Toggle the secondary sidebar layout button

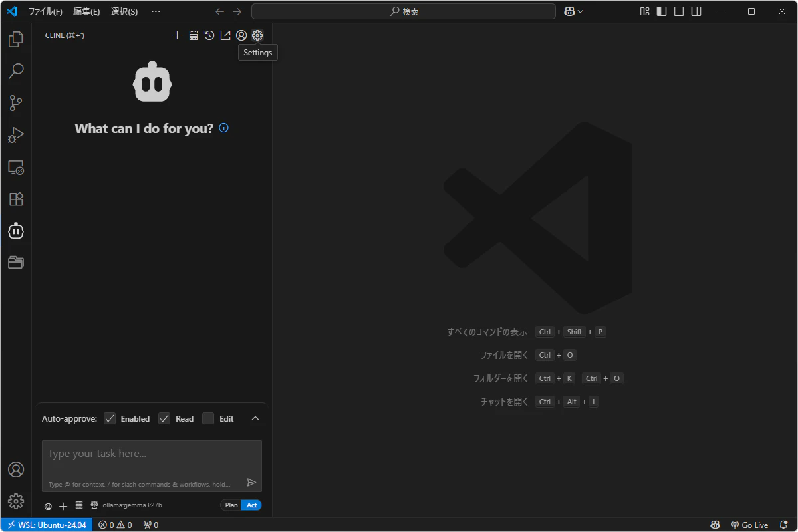[696, 11]
